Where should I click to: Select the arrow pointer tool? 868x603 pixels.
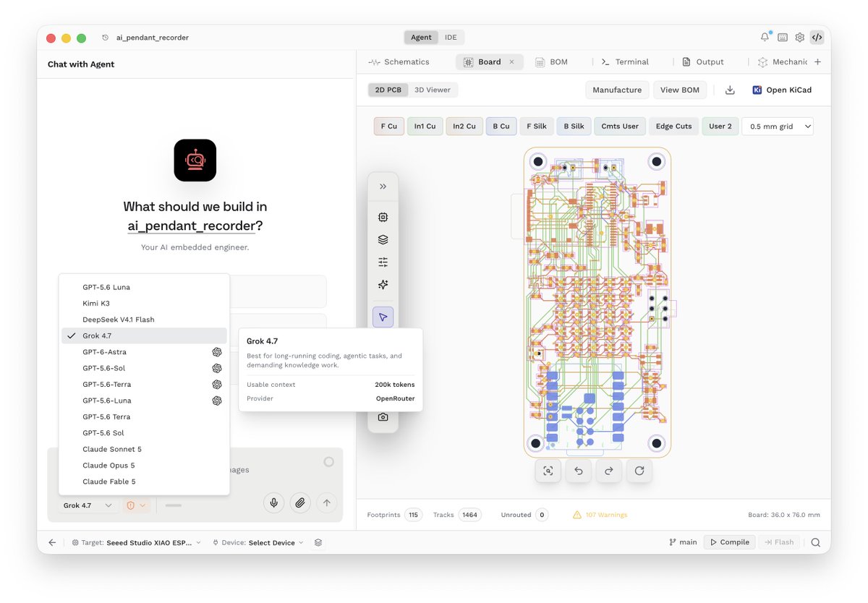point(383,317)
